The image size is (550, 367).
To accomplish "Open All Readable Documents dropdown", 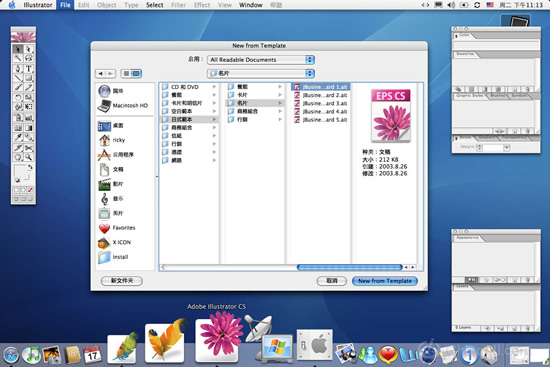I will 261,60.
